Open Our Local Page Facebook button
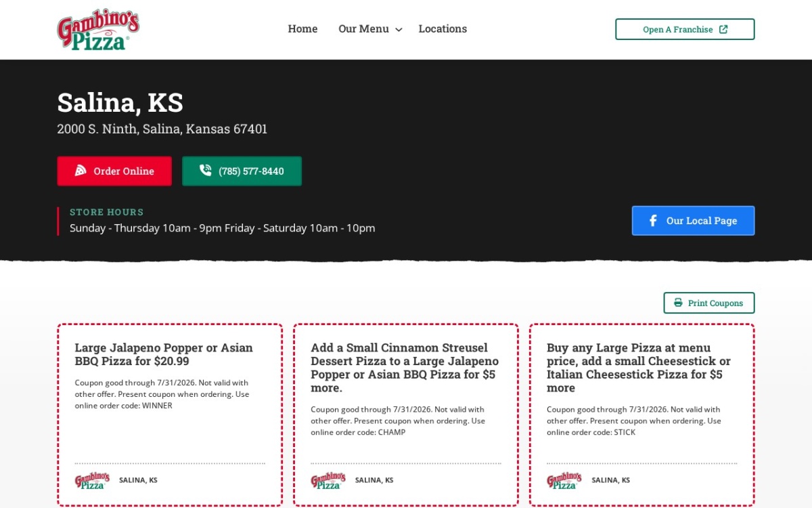The image size is (812, 508). tap(693, 221)
